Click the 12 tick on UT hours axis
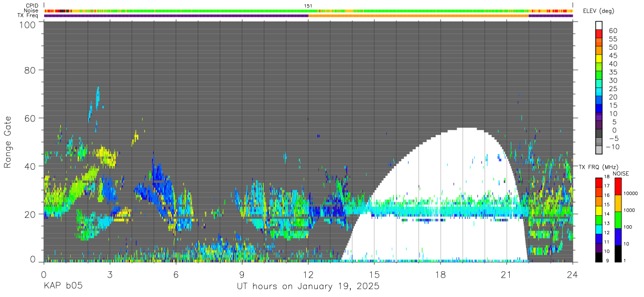Screen dimensions: 644x297 click(308, 274)
